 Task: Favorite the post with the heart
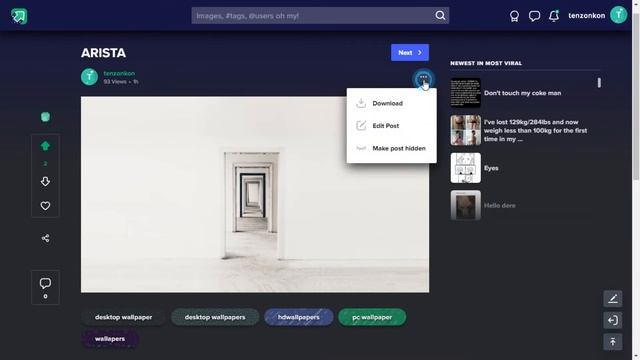click(x=45, y=206)
